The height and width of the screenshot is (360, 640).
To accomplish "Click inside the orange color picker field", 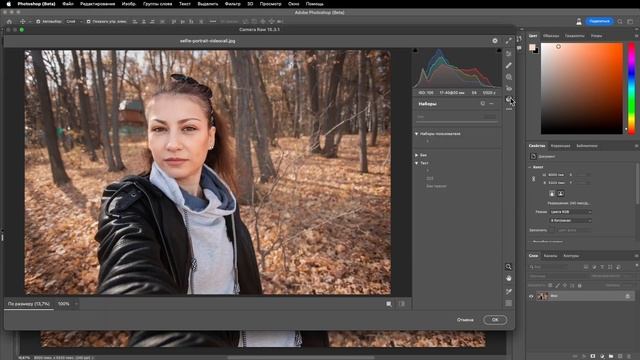I will point(582,88).
